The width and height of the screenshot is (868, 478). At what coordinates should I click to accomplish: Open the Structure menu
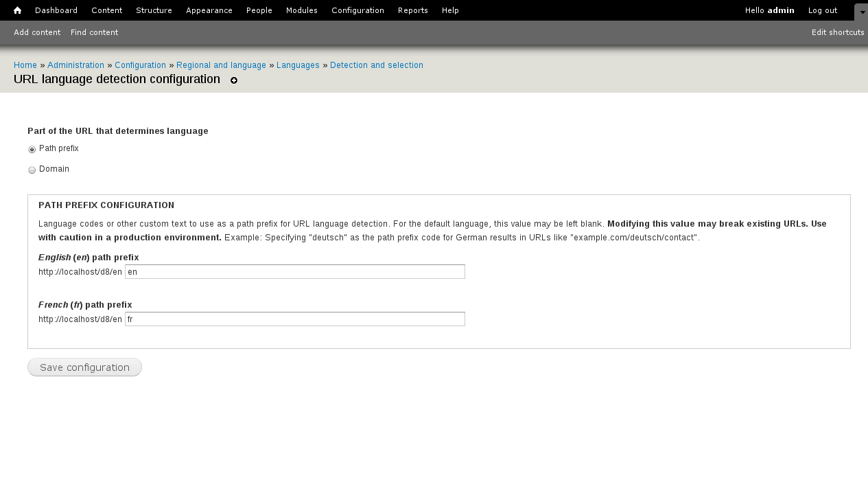tap(154, 10)
